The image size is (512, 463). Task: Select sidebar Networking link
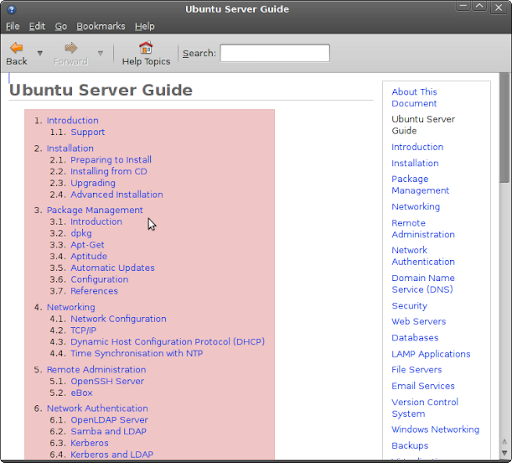coord(416,207)
